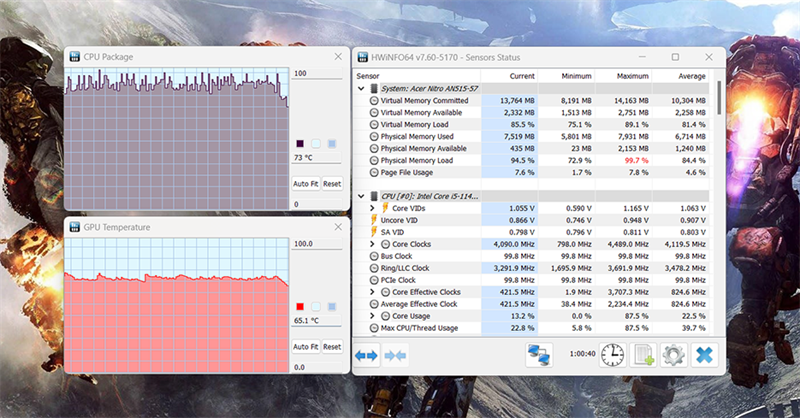Viewport: 800px width, 418px height.
Task: Click the log file add icon
Action: [643, 355]
